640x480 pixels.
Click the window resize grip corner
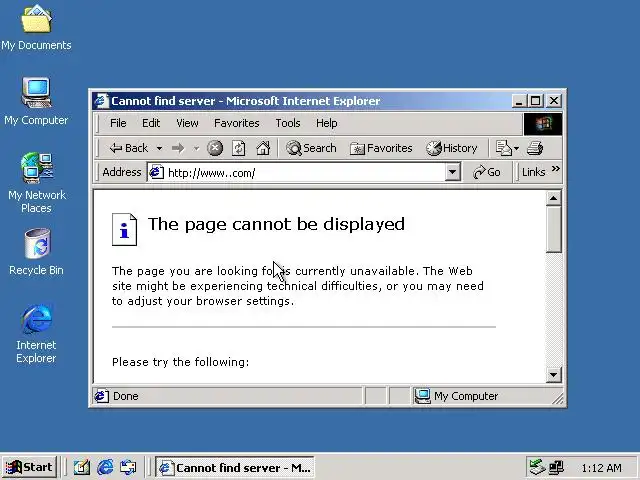558,398
